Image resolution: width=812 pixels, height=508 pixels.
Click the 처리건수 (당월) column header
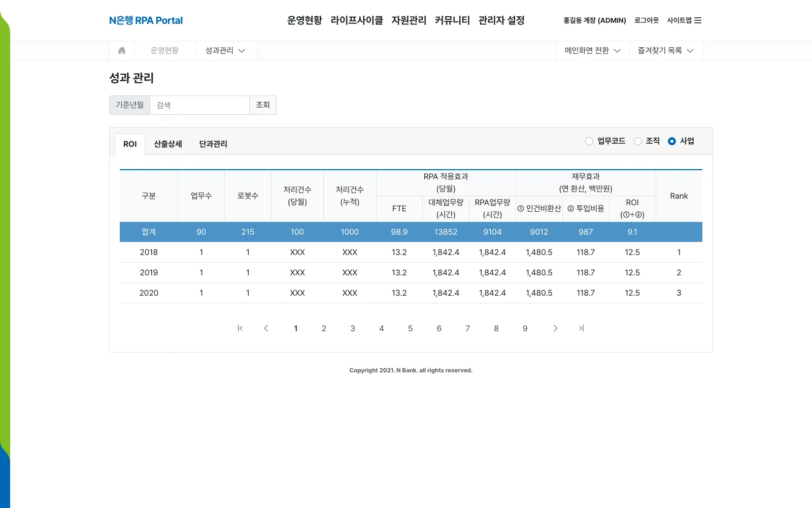pyautogui.click(x=297, y=196)
